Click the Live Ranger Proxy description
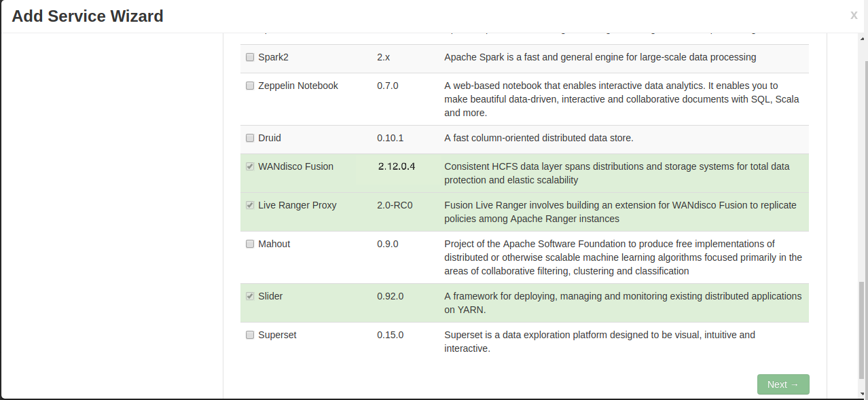Image resolution: width=868 pixels, height=400 pixels. pyautogui.click(x=620, y=212)
